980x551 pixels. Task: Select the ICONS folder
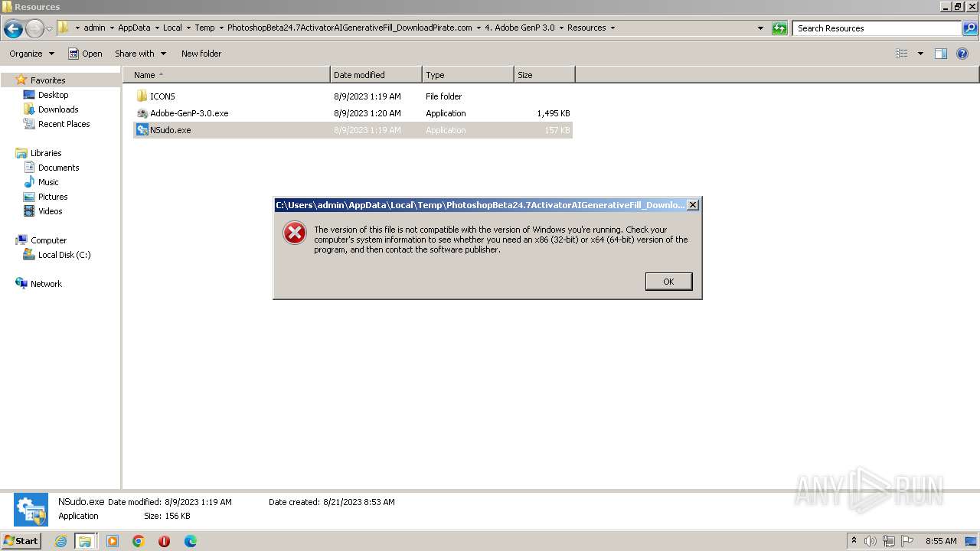point(162,96)
